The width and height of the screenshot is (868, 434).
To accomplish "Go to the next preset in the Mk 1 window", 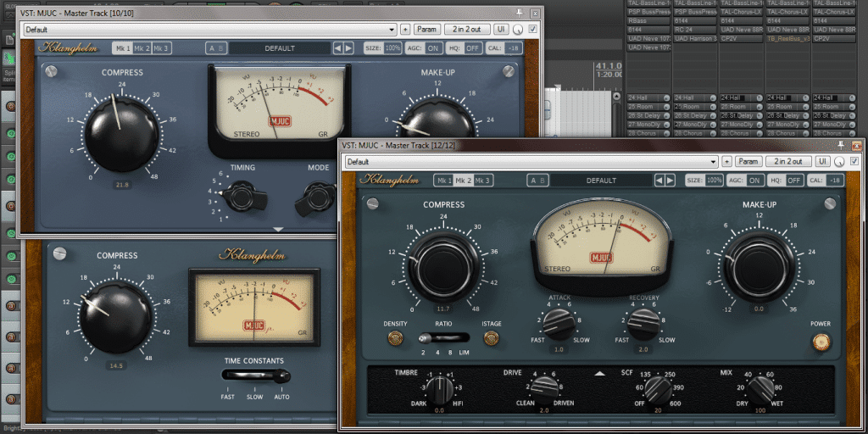I will tap(348, 48).
